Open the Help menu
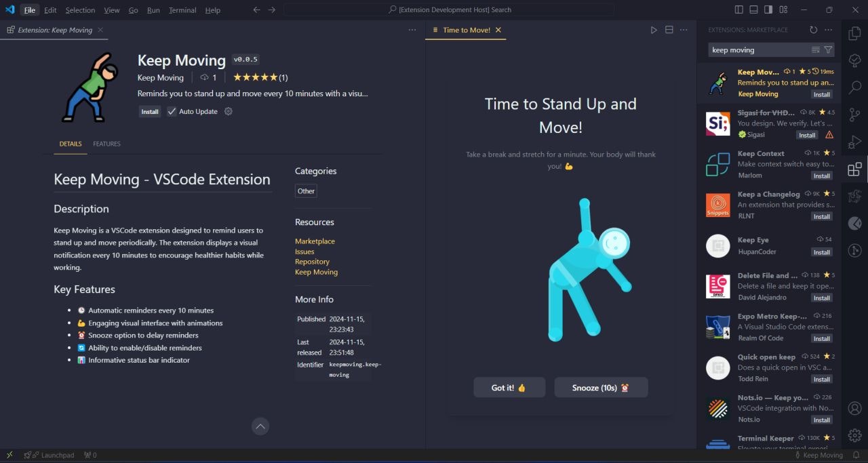868x463 pixels. (x=212, y=10)
